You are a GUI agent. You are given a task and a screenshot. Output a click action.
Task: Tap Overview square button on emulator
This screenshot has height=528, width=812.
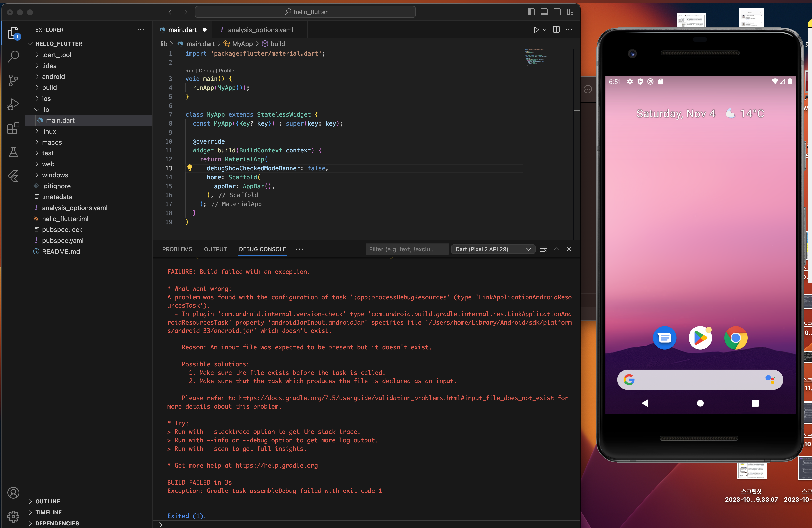755,403
